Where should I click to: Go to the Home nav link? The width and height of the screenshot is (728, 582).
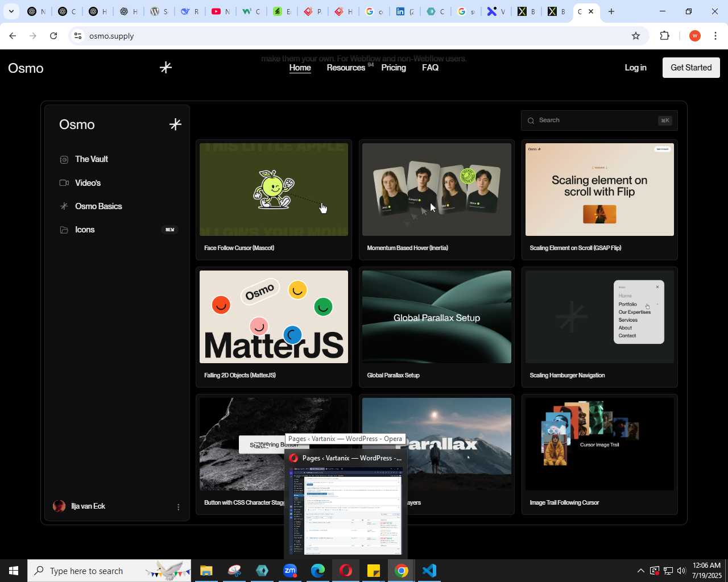[300, 68]
